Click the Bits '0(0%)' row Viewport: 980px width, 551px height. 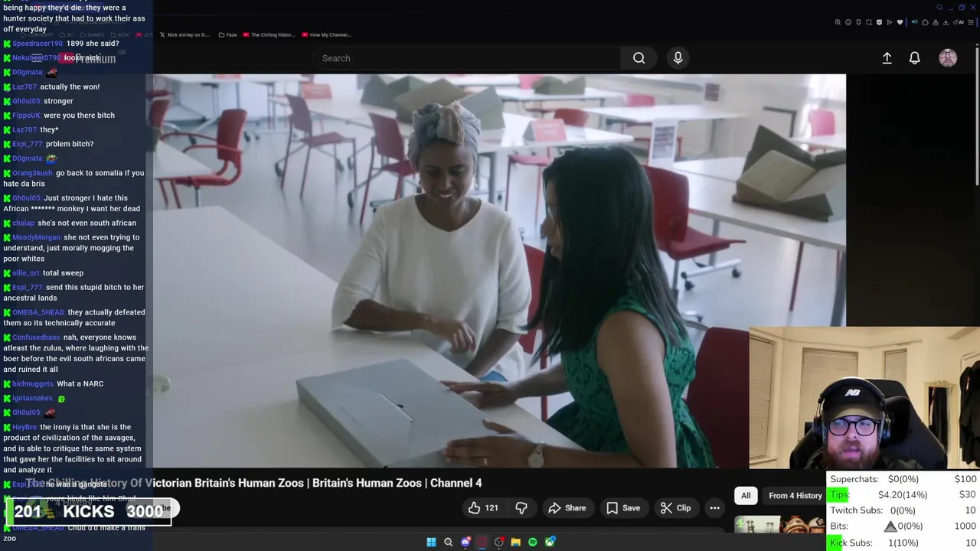tap(903, 527)
